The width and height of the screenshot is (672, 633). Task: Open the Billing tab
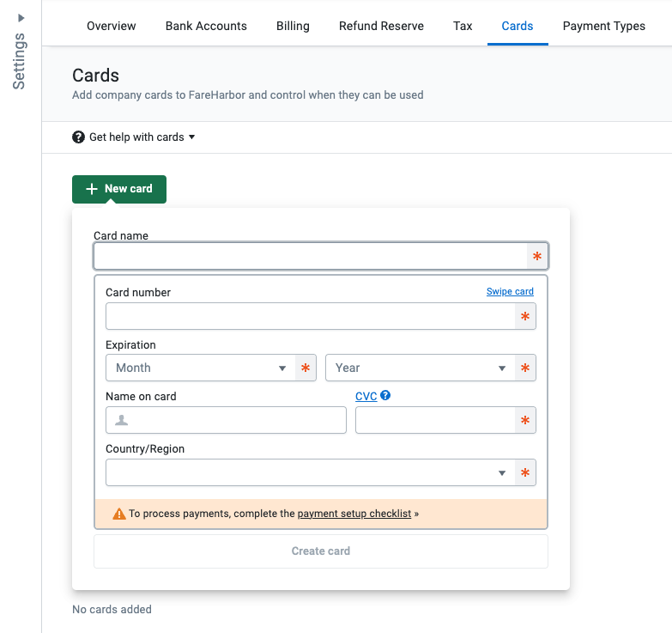(293, 26)
